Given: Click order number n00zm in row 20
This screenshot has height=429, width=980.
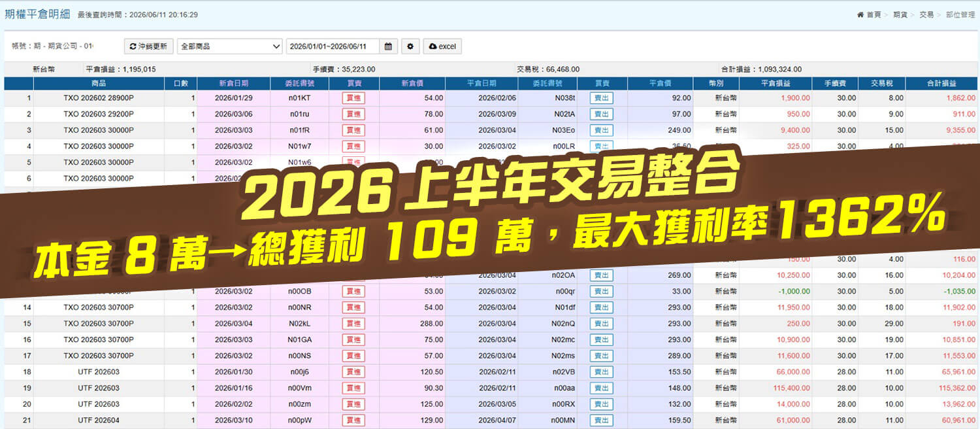Looking at the screenshot, I should [x=299, y=404].
